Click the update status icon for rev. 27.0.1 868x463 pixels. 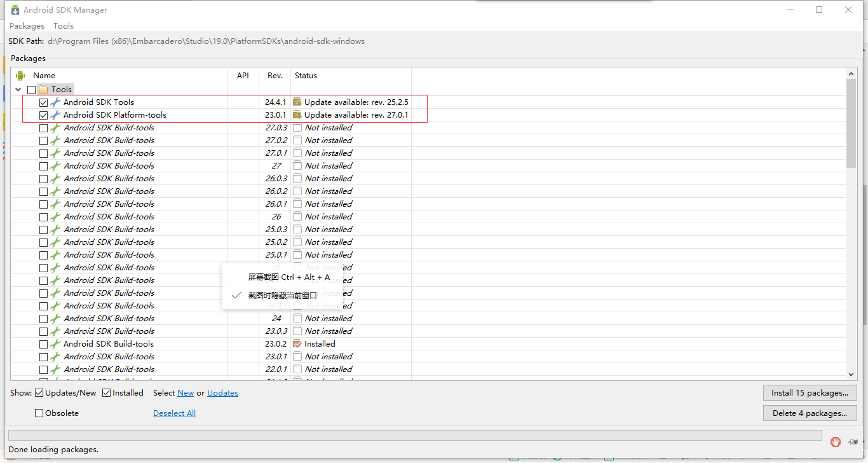click(297, 115)
